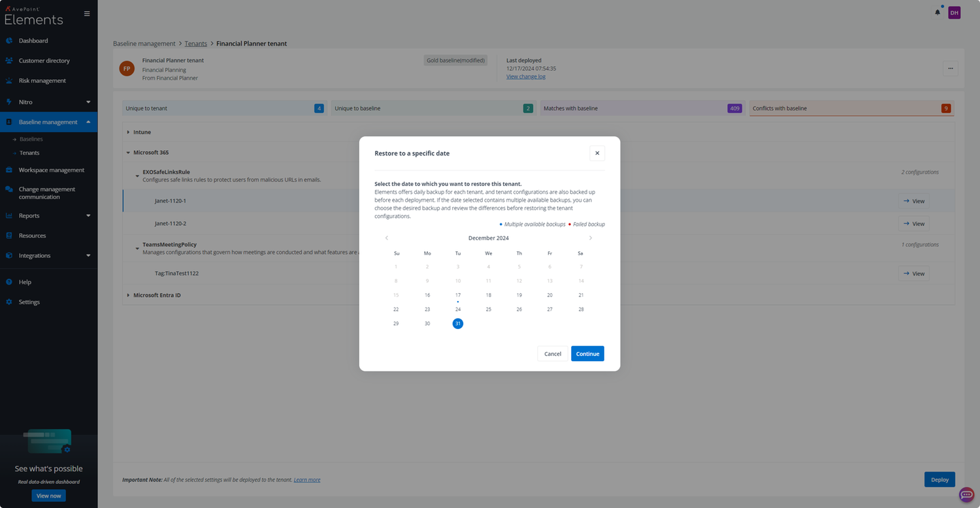The width and height of the screenshot is (980, 508).
Task: Select the Unique to baseline tab
Action: pos(433,108)
